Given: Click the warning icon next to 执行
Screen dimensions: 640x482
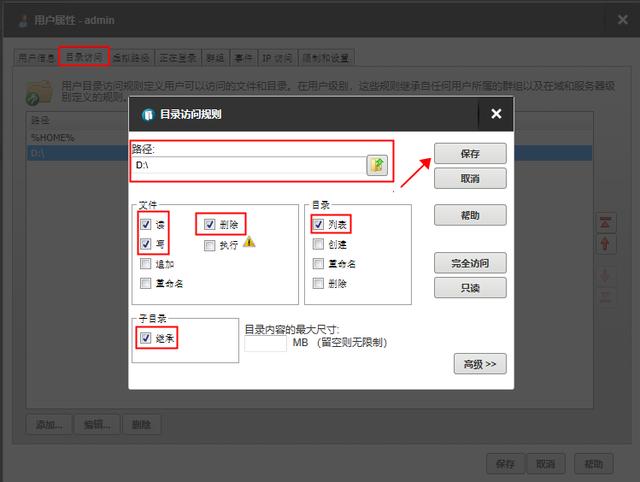Looking at the screenshot, I should (249, 242).
